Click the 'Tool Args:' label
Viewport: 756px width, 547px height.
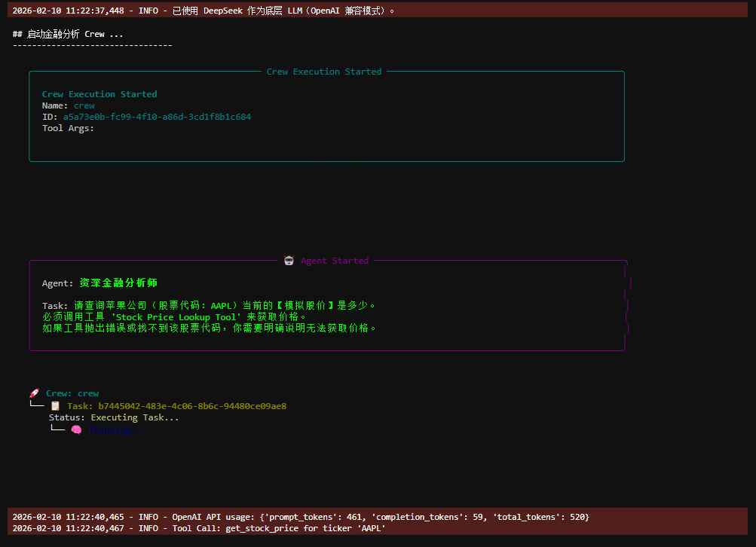click(68, 128)
